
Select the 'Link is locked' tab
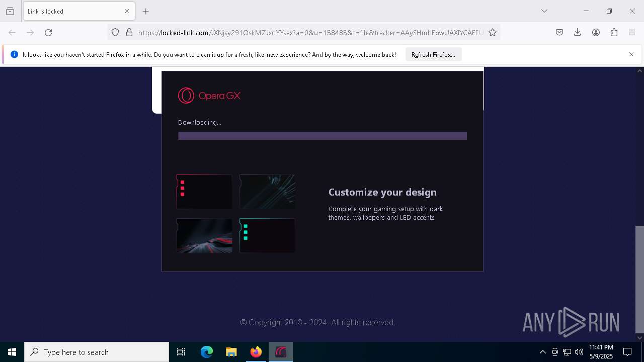coord(79,11)
